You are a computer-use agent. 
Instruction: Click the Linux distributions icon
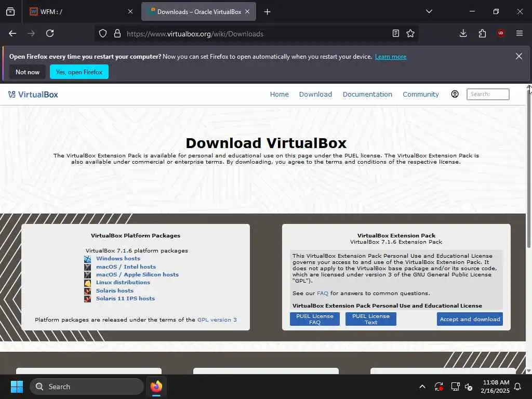point(87,283)
